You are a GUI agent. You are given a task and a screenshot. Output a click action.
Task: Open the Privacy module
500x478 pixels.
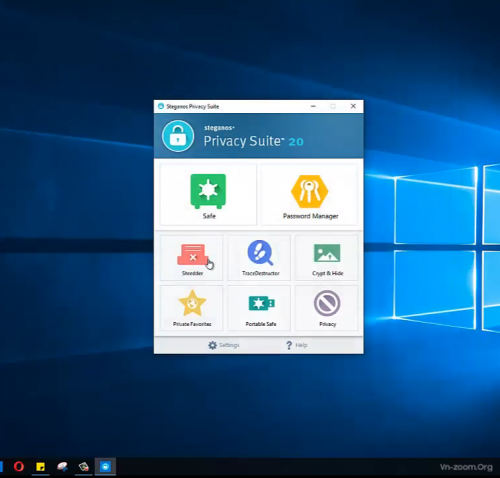point(327,308)
